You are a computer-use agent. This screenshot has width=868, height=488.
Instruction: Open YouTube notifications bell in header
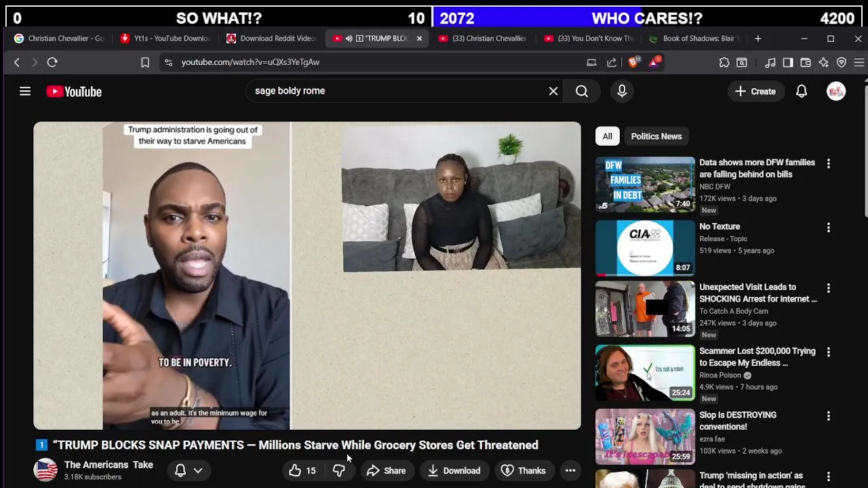802,91
